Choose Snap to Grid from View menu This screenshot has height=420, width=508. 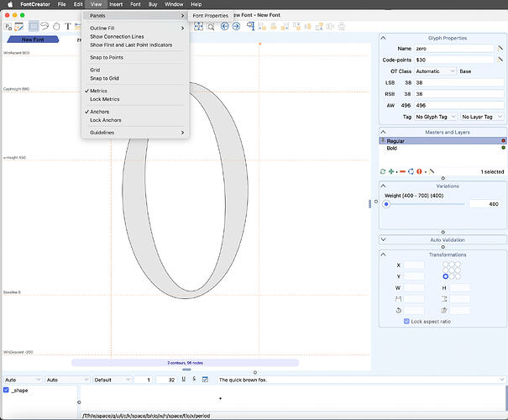(105, 78)
